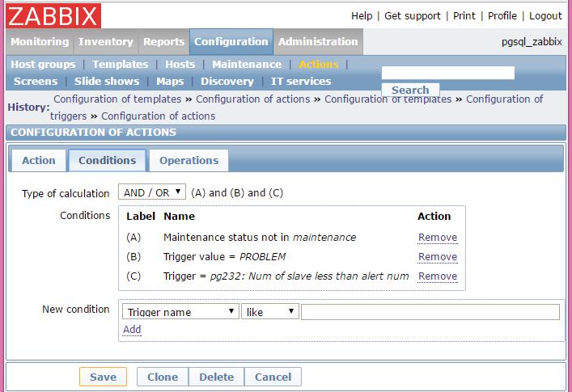Click Add link for new condition

pos(132,330)
